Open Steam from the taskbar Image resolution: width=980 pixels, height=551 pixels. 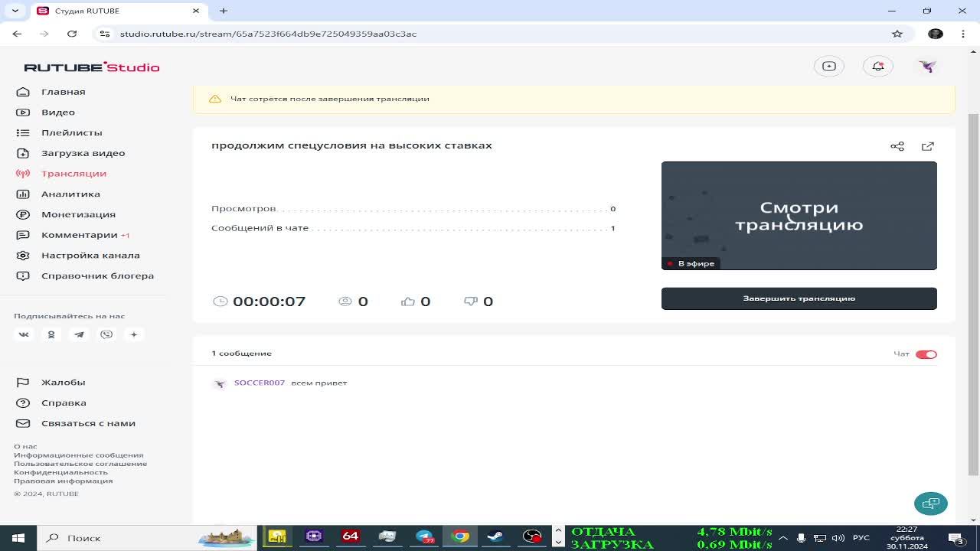495,537
